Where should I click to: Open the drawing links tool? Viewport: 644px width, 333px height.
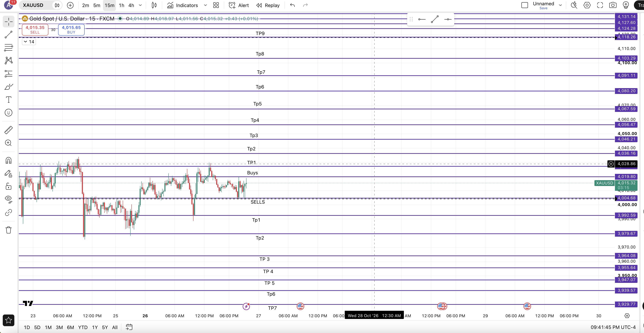(x=9, y=213)
